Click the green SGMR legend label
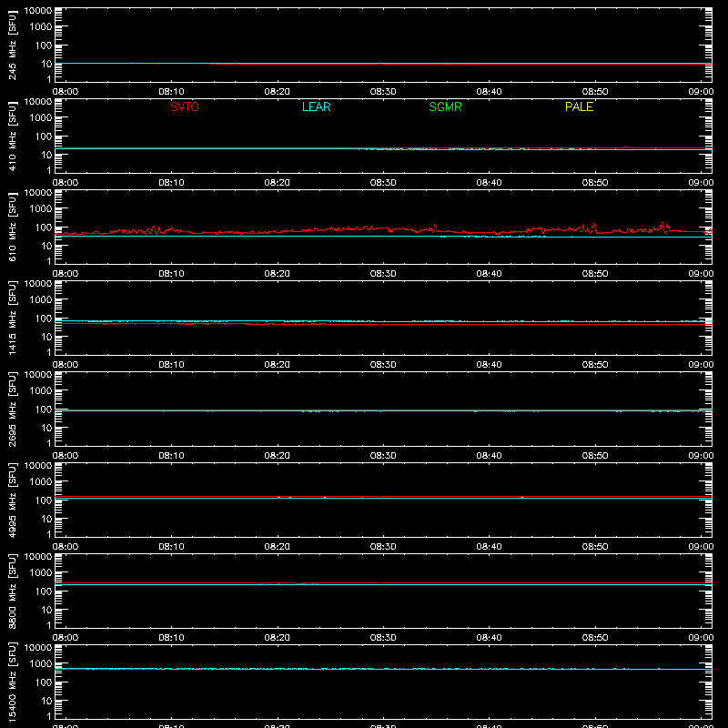The height and width of the screenshot is (728, 728). [445, 106]
